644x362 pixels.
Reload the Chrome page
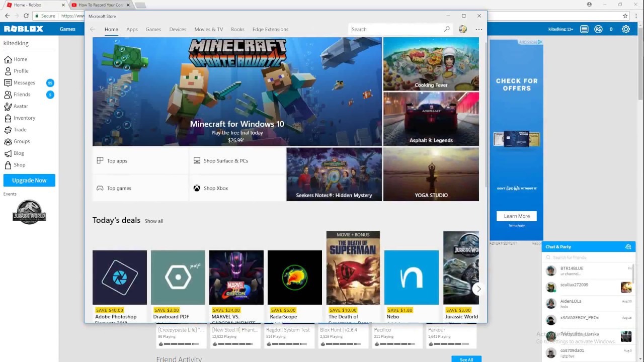coord(26,16)
